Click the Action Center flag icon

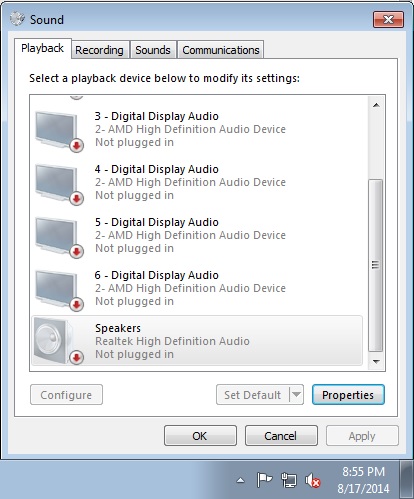pos(265,480)
